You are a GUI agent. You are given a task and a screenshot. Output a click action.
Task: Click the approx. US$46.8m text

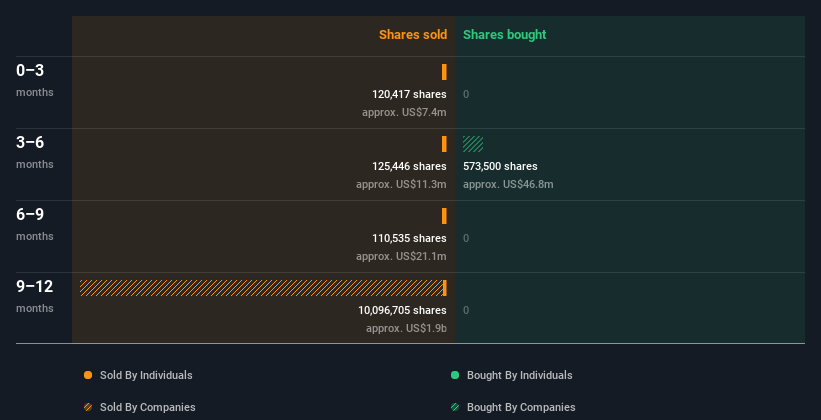pyautogui.click(x=508, y=184)
